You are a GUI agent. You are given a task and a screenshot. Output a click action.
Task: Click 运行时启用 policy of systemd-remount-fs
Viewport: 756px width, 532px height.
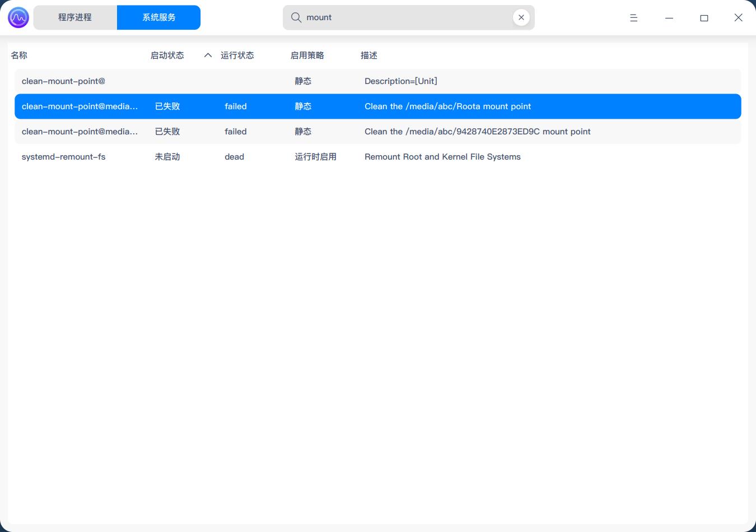pyautogui.click(x=315, y=157)
